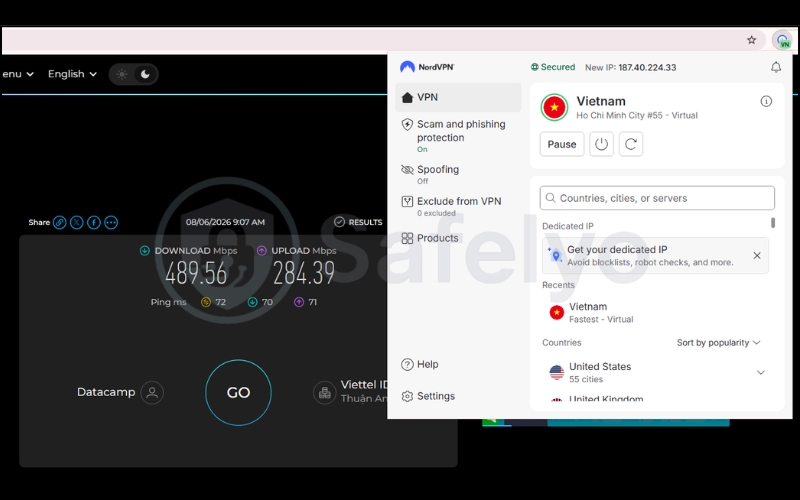Click the test date 08/06/2026 9:07 AM
The width and height of the screenshot is (800, 500).
(225, 222)
